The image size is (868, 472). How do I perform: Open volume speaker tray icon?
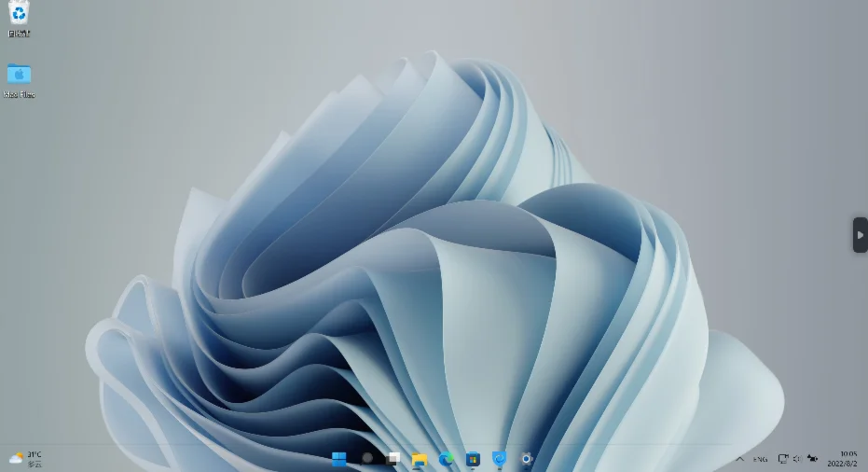pos(797,459)
